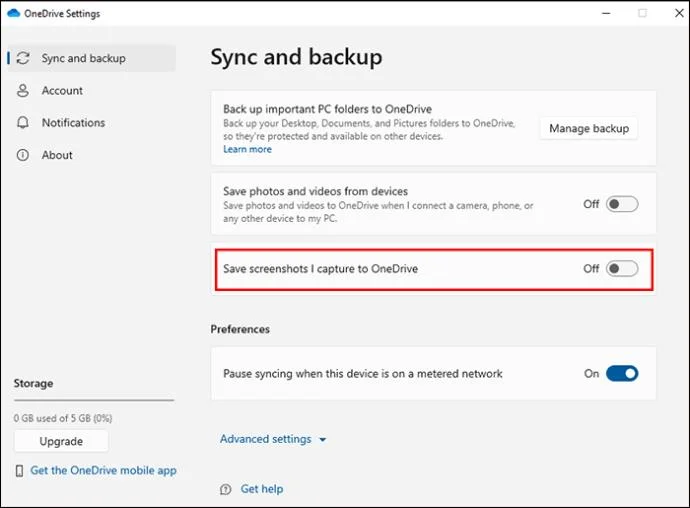Go to the Notifications page
The width and height of the screenshot is (690, 508).
(73, 122)
